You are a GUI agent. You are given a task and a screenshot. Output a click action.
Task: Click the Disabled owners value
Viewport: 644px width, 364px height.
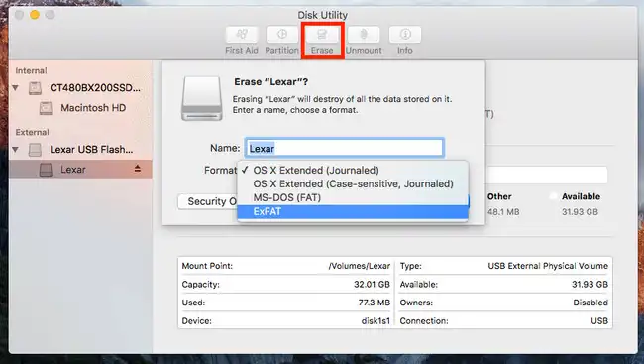click(590, 303)
